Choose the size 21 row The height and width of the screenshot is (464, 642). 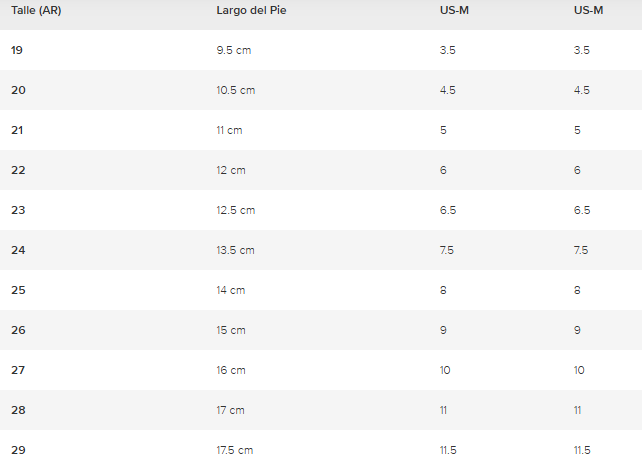[x=321, y=130]
